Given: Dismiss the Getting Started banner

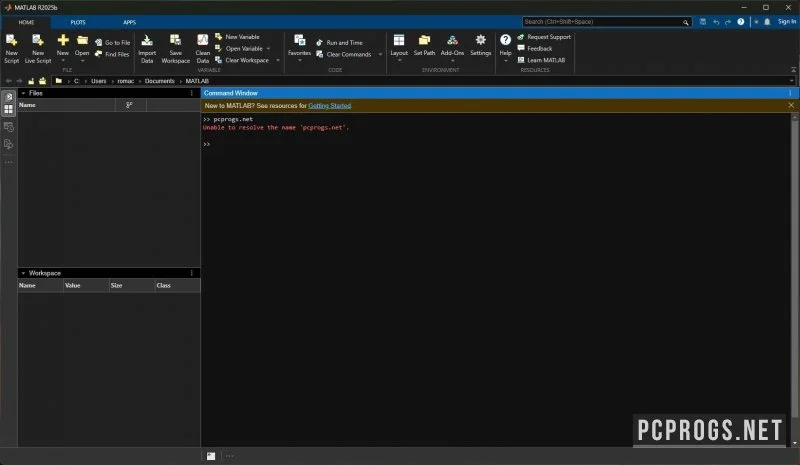Looking at the screenshot, I should [x=791, y=105].
